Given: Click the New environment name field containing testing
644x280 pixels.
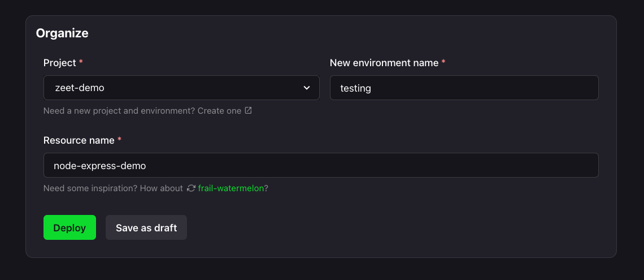Looking at the screenshot, I should tap(464, 88).
